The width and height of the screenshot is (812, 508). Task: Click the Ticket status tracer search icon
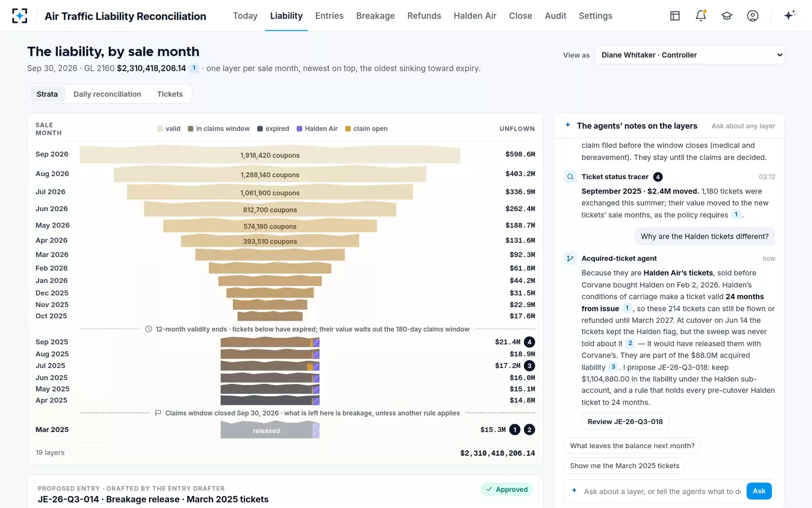click(570, 177)
